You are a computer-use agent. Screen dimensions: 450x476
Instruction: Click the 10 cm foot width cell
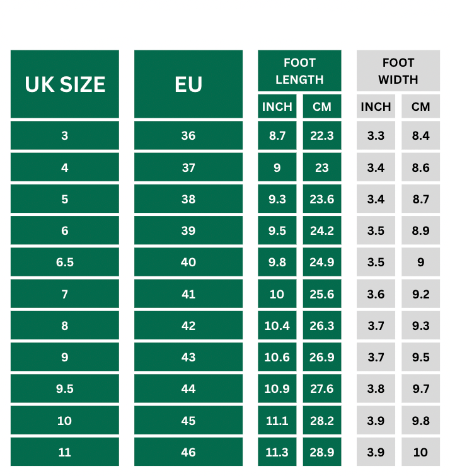[x=421, y=452]
